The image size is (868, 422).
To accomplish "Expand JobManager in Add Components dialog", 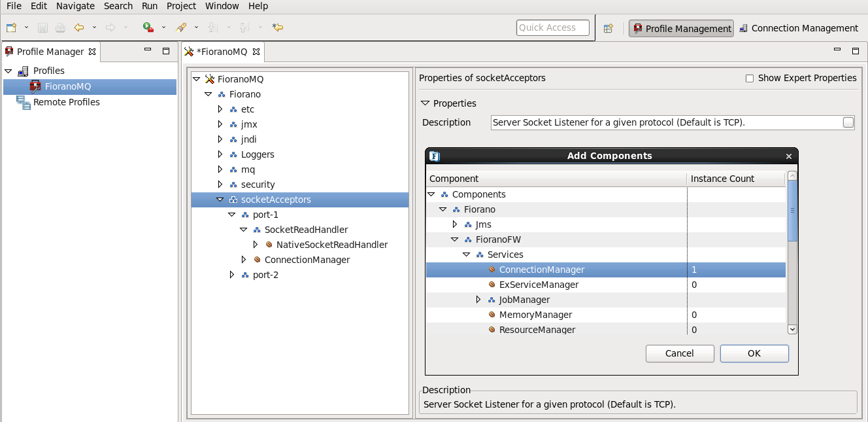I will point(478,300).
